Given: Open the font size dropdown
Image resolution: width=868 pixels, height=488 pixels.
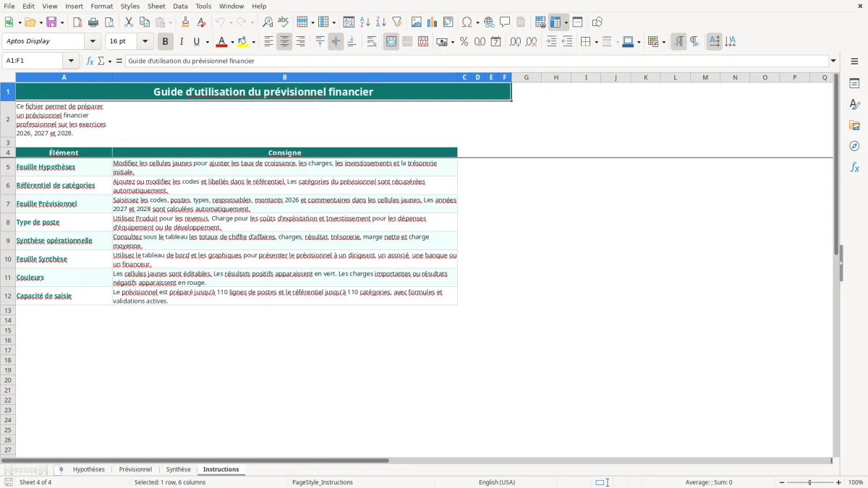Looking at the screenshot, I should tap(145, 41).
